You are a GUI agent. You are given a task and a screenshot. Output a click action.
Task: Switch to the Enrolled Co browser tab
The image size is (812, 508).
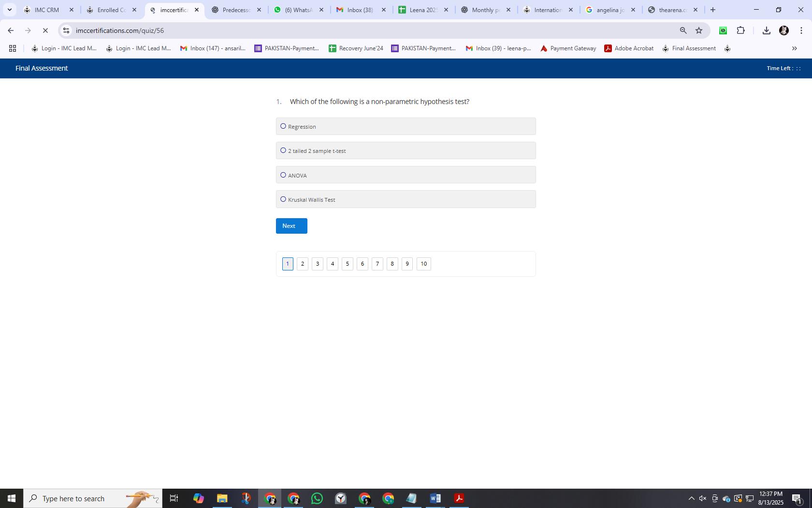(x=112, y=10)
